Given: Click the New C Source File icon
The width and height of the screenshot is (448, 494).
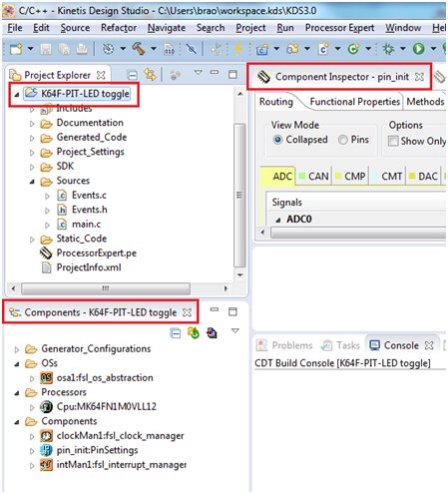Looking at the screenshot, I should tap(323, 49).
